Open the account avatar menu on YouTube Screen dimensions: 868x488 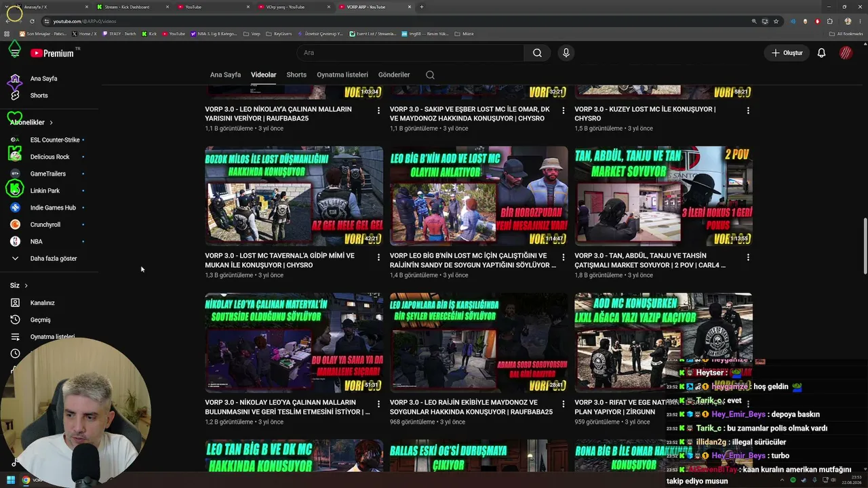click(x=846, y=53)
